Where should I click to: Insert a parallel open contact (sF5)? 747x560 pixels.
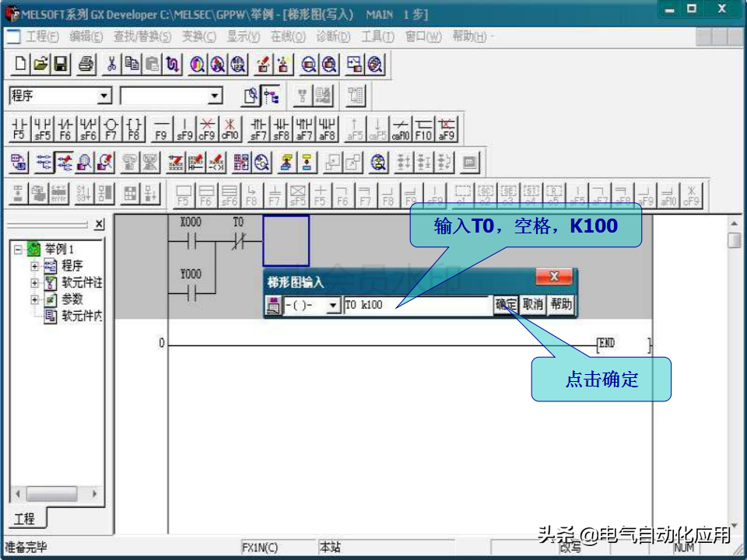42,129
